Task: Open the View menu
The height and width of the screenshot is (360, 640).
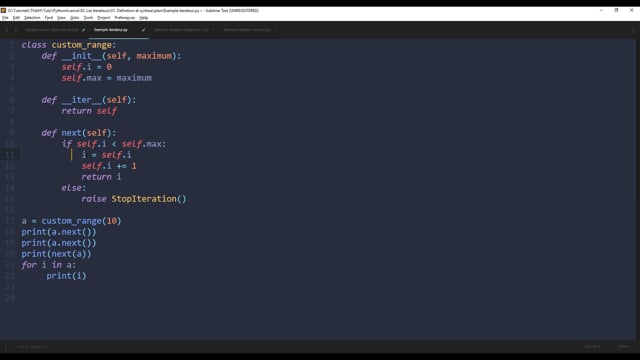Action: [61, 18]
